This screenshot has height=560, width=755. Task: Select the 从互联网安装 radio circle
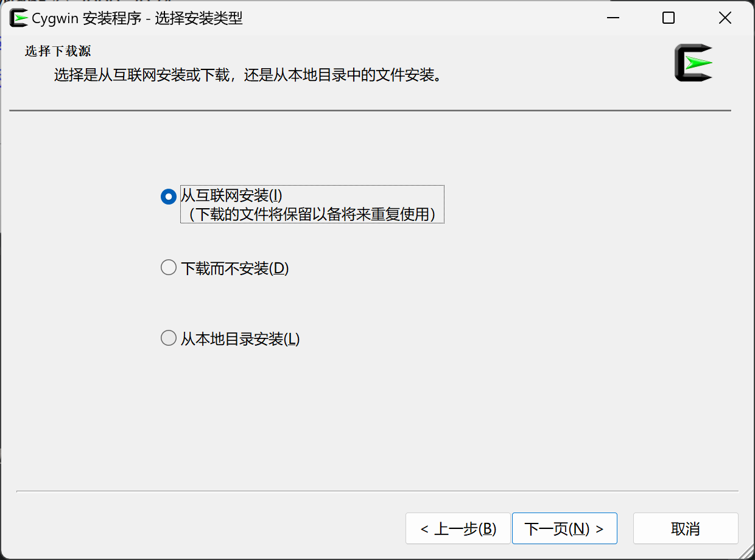(x=169, y=197)
